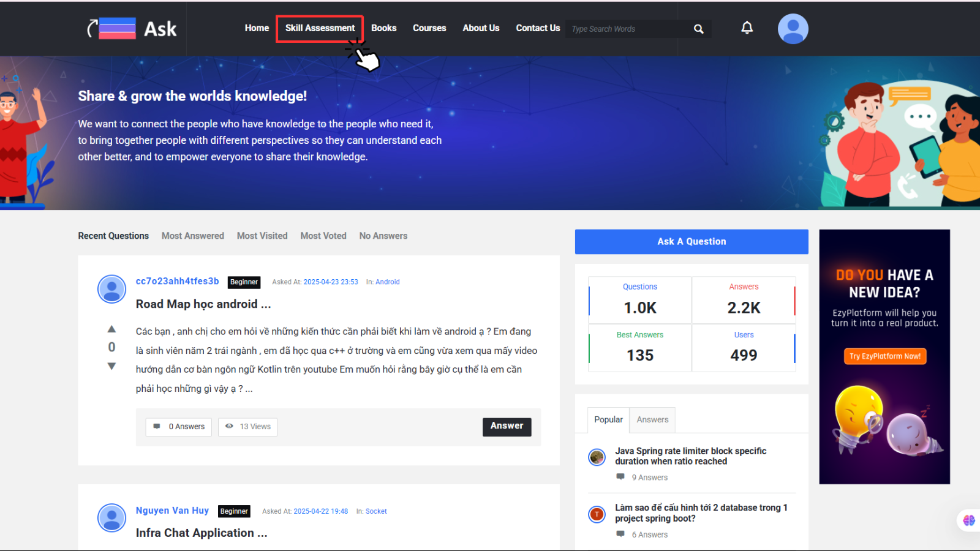
Task: Open the Road Map học android question
Action: tap(203, 304)
